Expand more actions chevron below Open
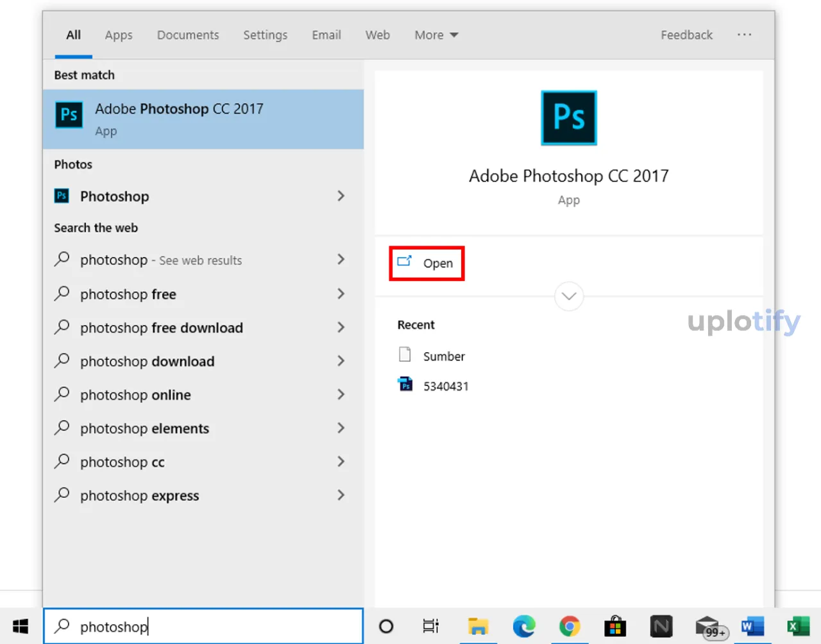The height and width of the screenshot is (644, 821). pos(569,296)
